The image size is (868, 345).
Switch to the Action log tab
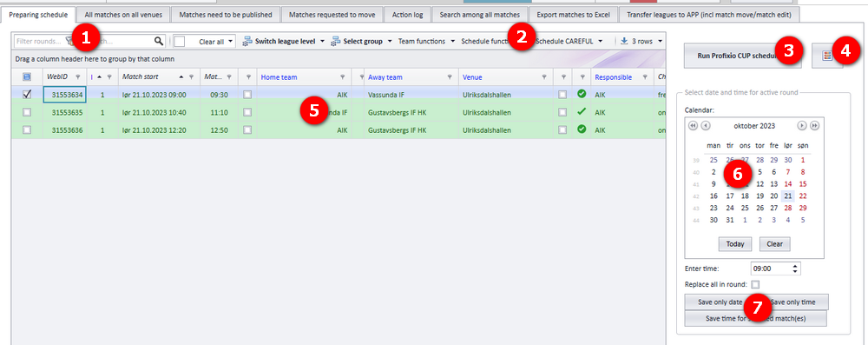coord(407,15)
